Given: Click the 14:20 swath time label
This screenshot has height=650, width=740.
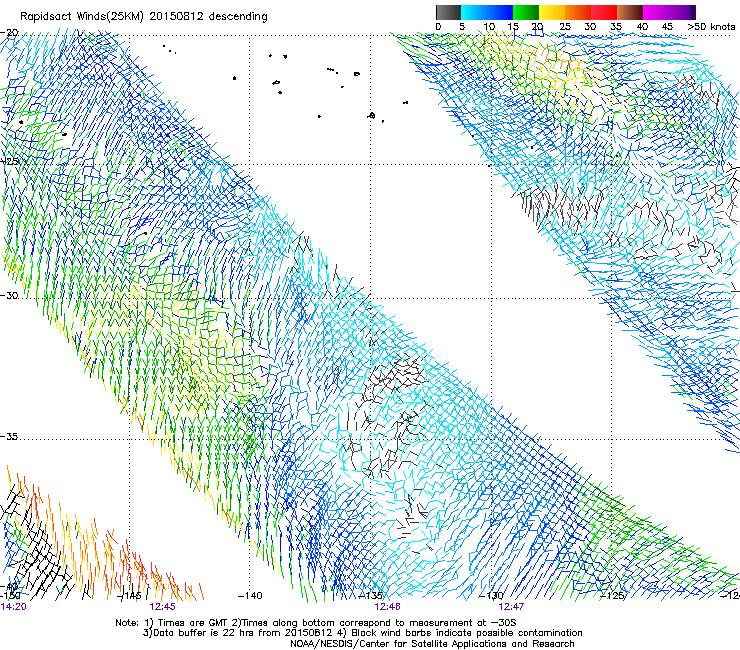Looking at the screenshot, I should 13,607.
